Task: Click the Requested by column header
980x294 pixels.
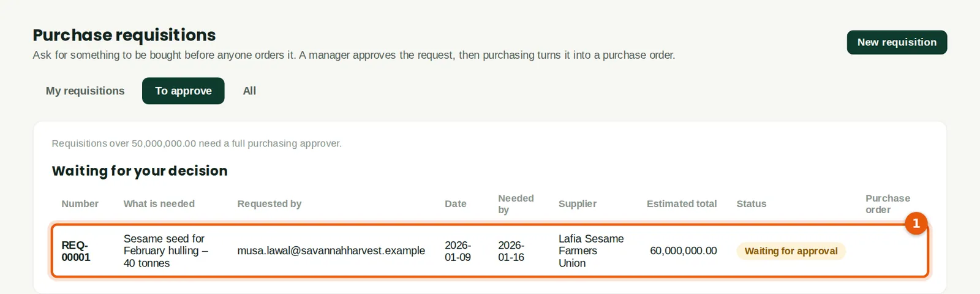Action: coord(269,204)
